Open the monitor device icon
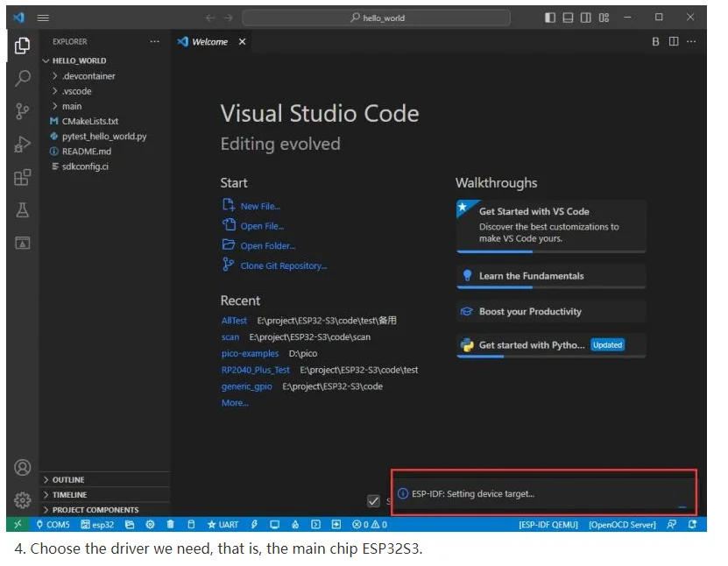This screenshot has height=566, width=728. (275, 525)
